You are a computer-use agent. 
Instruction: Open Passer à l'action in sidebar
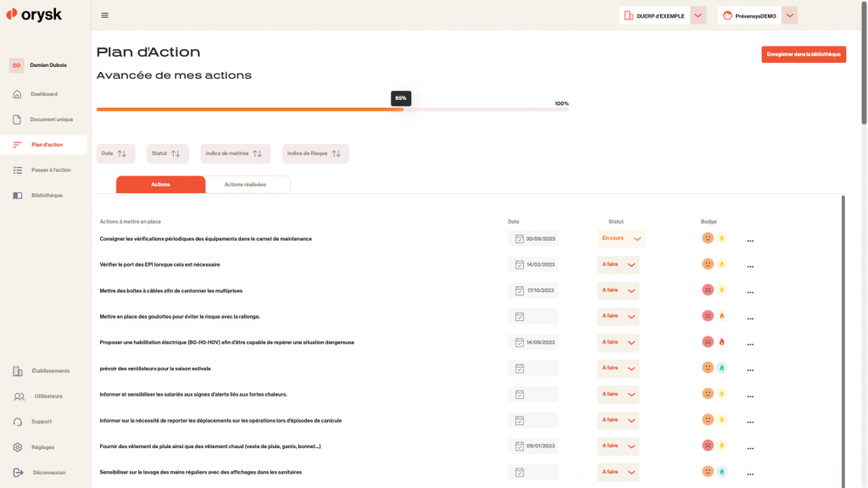pos(51,170)
